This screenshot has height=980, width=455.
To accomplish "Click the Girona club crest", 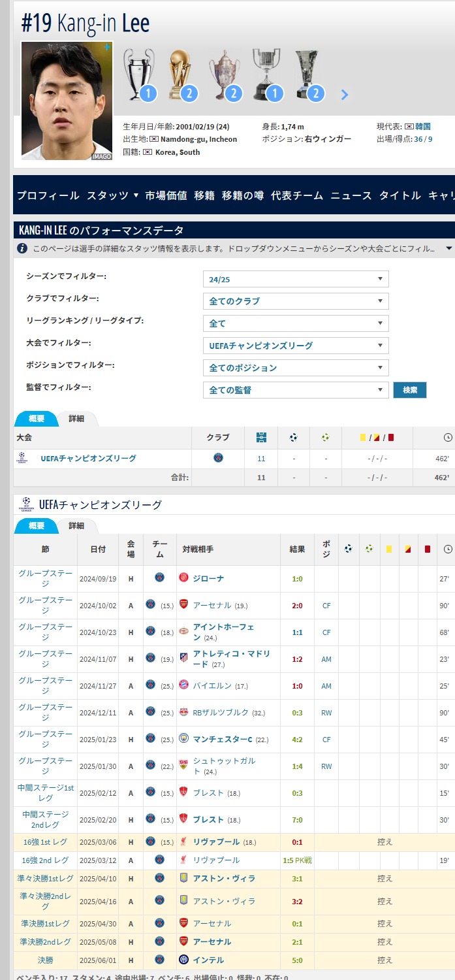I will tap(184, 578).
